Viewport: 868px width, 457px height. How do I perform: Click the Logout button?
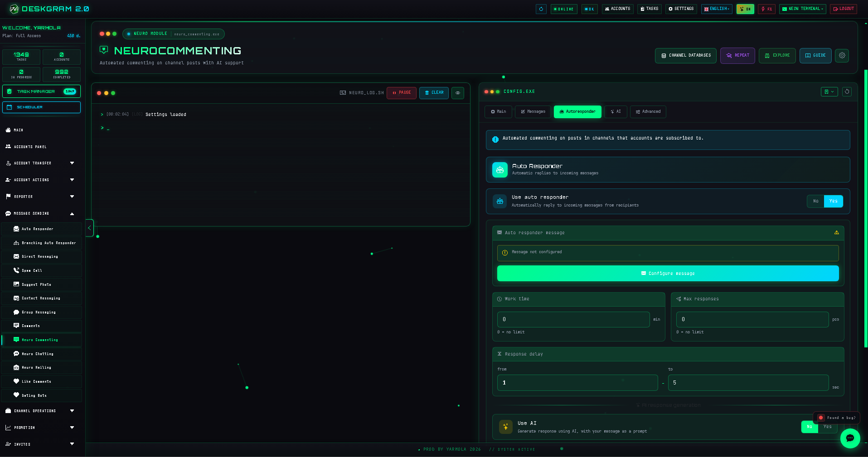click(x=843, y=9)
